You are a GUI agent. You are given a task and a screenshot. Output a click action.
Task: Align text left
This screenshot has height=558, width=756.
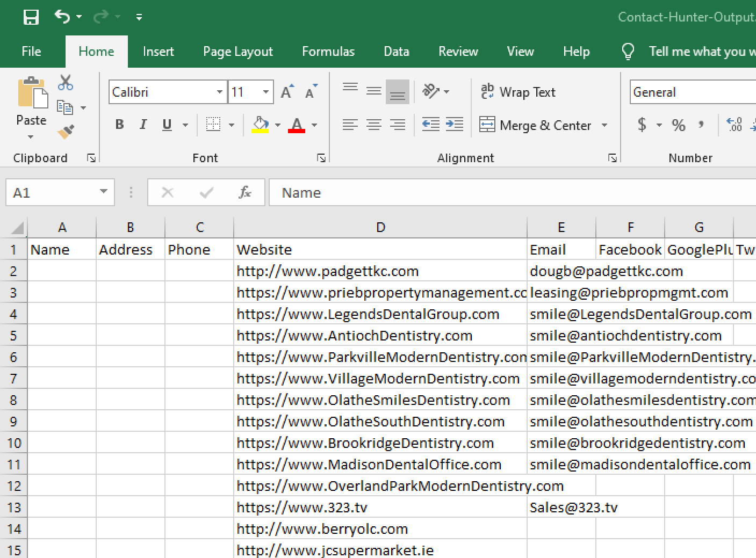(350, 125)
